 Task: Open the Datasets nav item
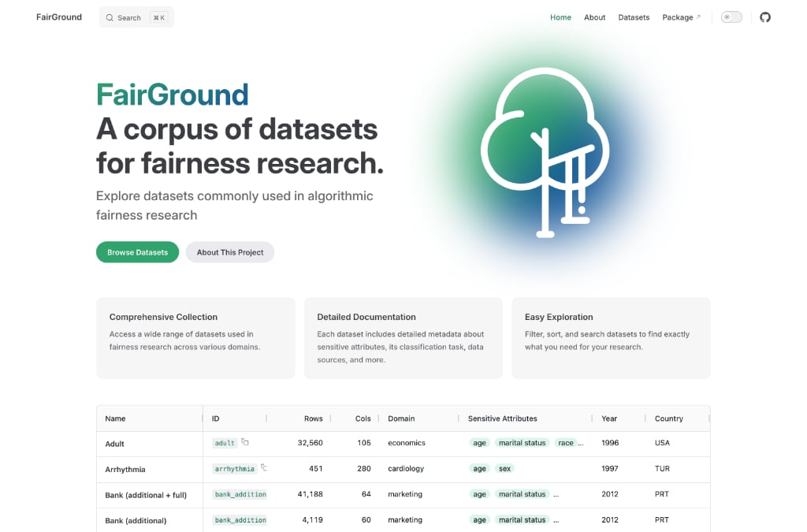coord(634,17)
